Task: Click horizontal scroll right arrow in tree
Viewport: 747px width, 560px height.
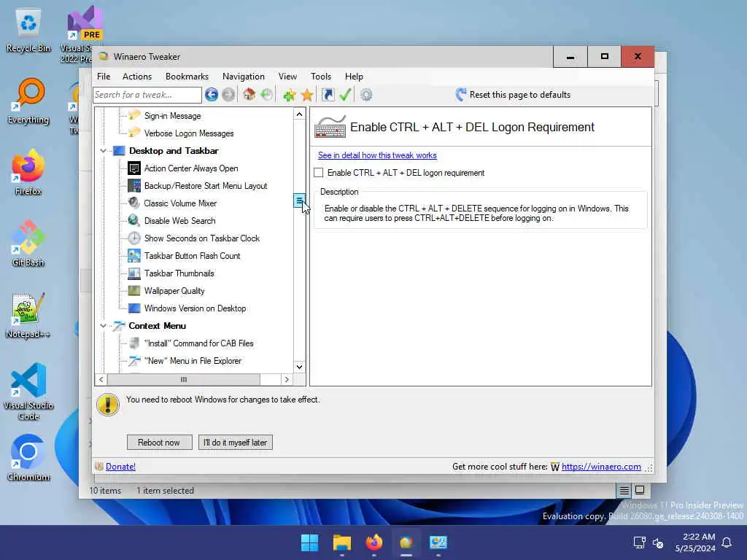Action: point(287,379)
